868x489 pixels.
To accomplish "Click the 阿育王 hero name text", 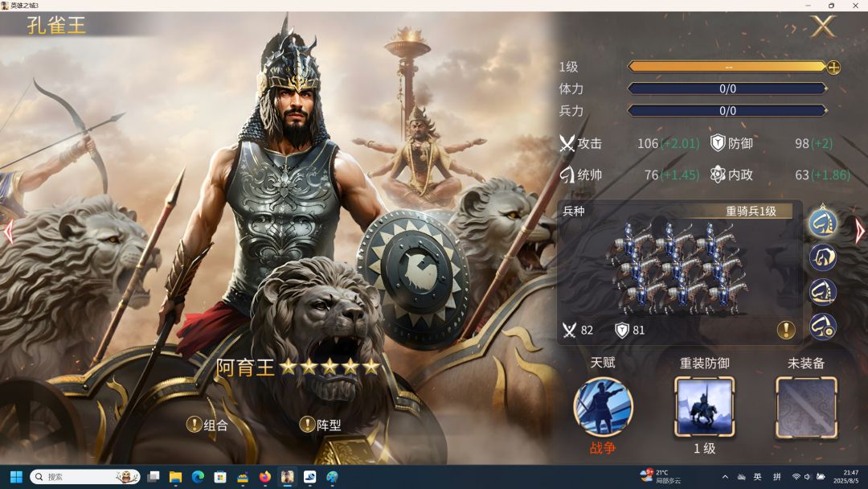I will (245, 368).
